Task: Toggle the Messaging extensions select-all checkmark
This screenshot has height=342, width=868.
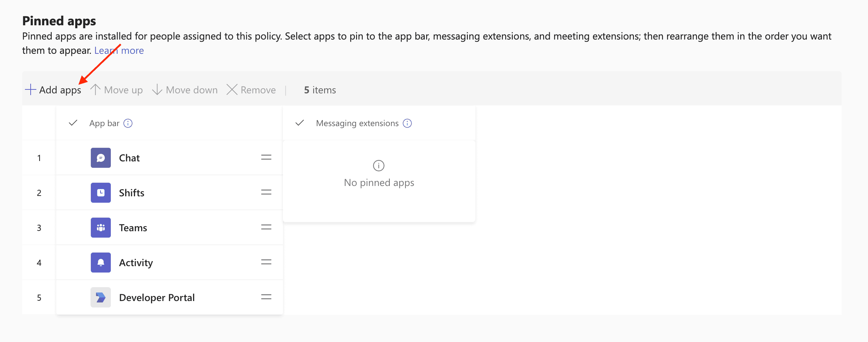Action: coord(300,123)
